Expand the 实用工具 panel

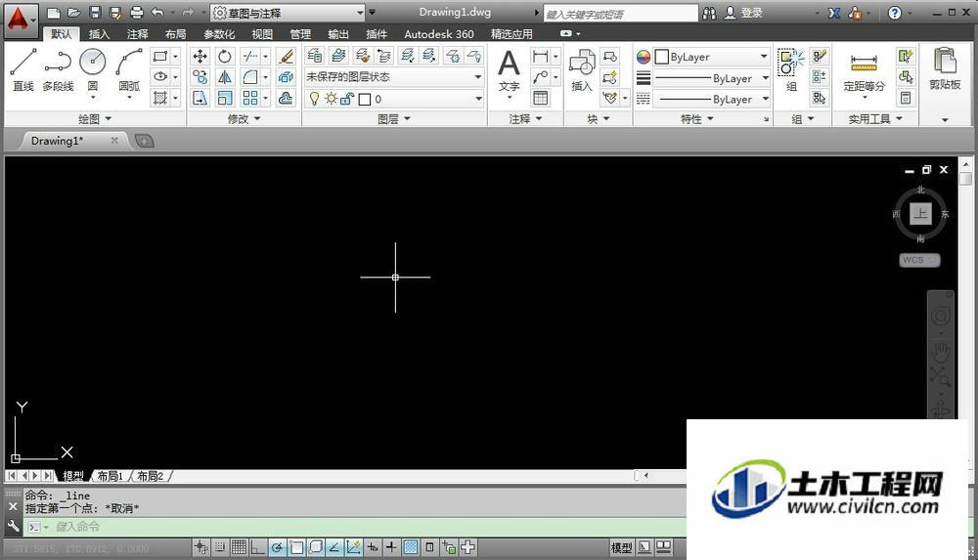[x=875, y=118]
